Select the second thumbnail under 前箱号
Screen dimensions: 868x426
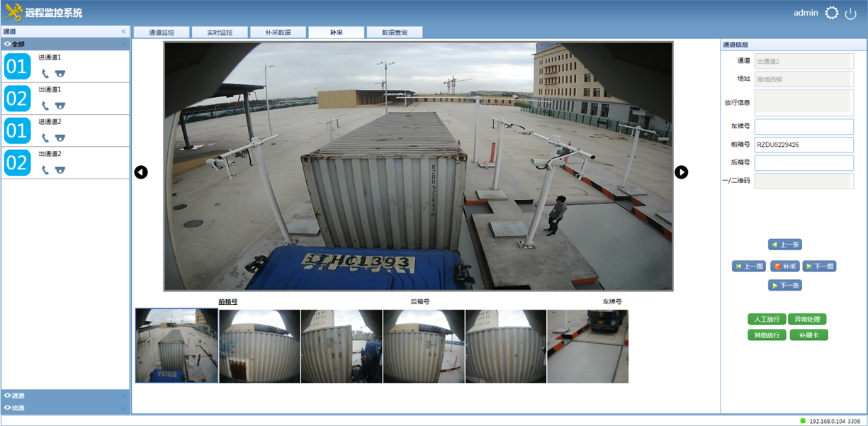click(259, 346)
